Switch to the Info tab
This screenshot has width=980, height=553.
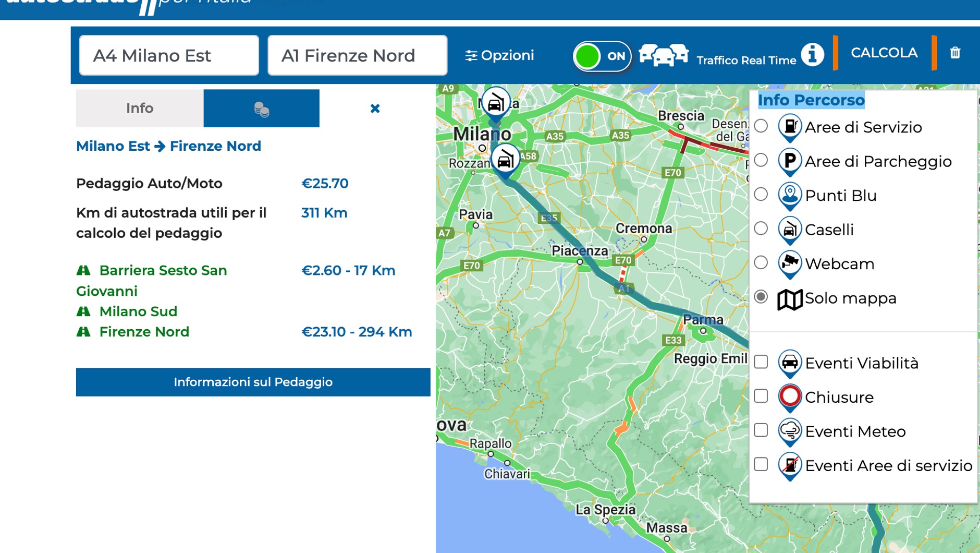point(140,108)
